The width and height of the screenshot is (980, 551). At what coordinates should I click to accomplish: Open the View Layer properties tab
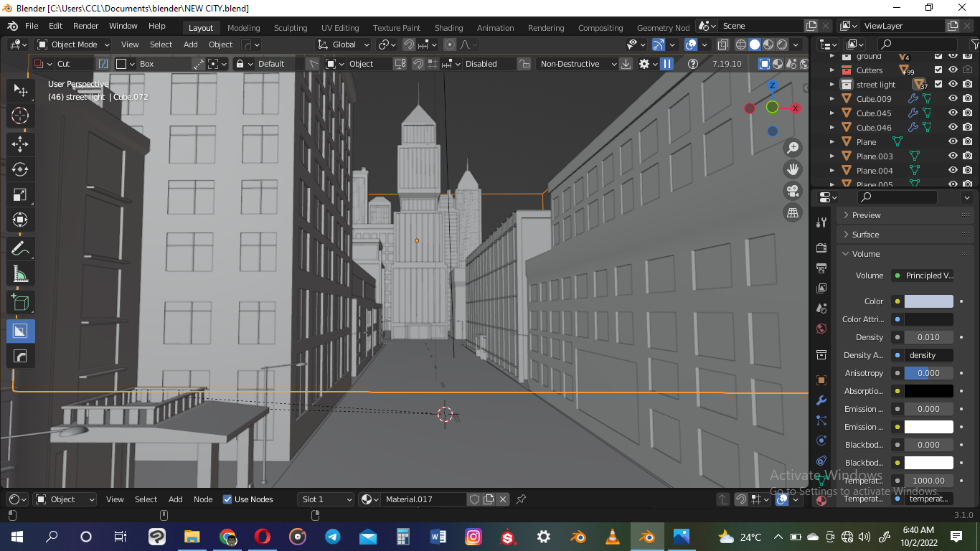tap(821, 288)
